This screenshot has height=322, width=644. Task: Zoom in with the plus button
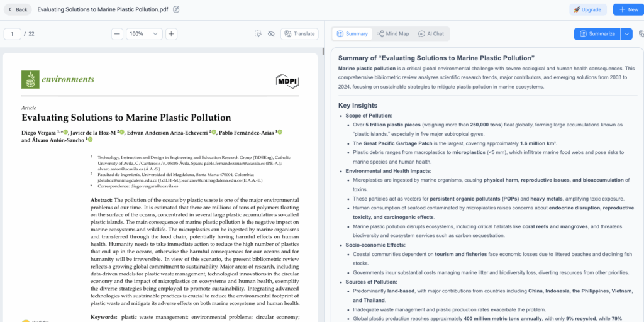(171, 34)
